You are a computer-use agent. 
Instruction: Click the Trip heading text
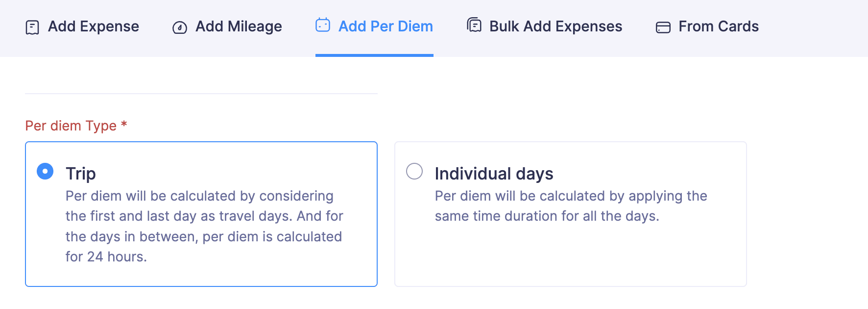(80, 174)
